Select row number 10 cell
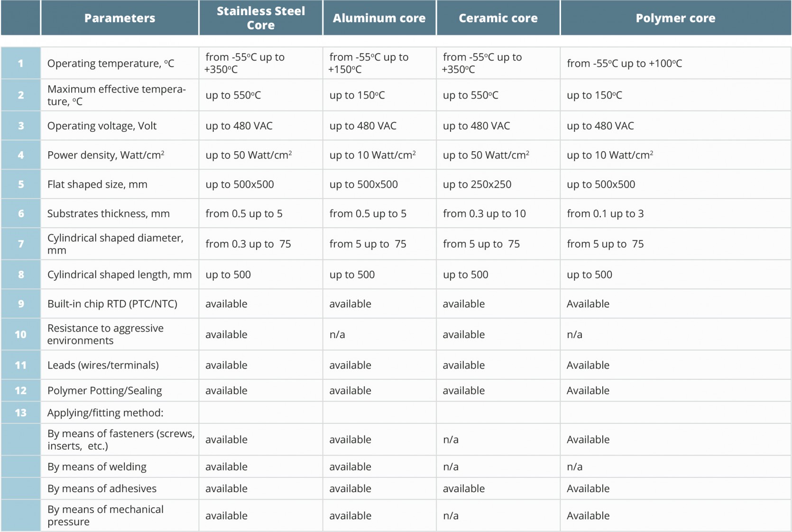 (21, 334)
